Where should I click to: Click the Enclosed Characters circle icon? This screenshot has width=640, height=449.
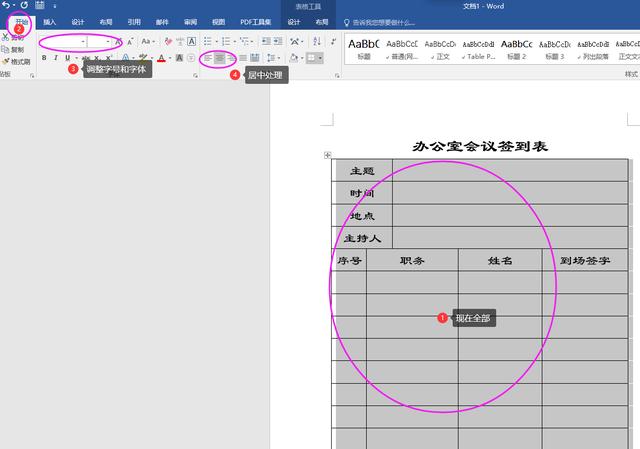coord(191,58)
